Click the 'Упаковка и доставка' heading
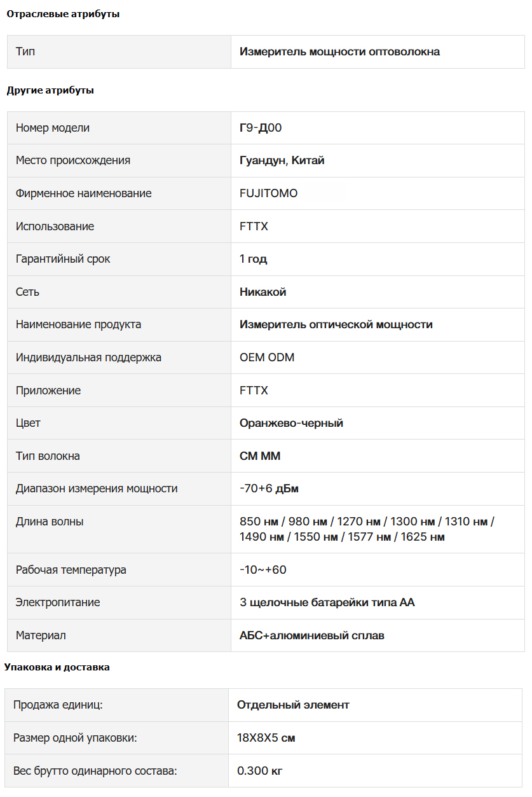 [x=57, y=667]
